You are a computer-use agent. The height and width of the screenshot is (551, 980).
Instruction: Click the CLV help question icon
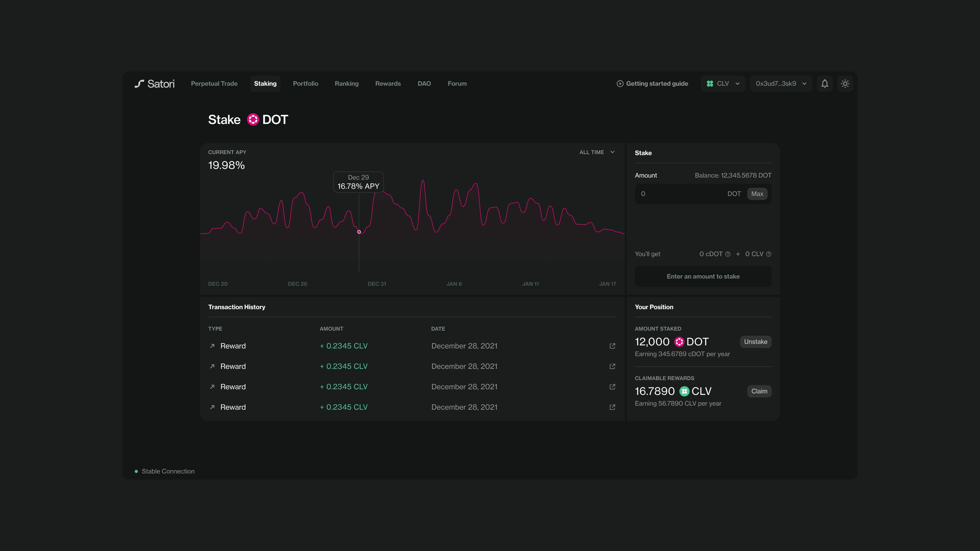point(768,254)
